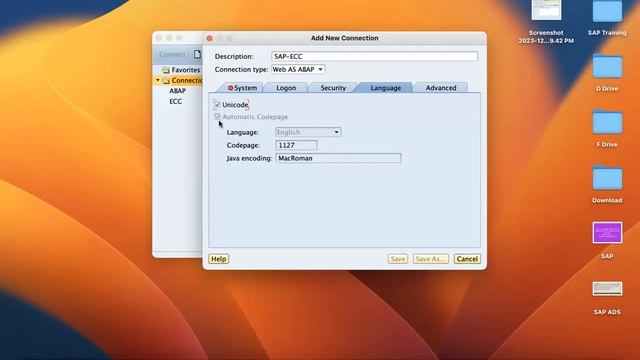Select the ABAP connection entry

click(x=178, y=91)
